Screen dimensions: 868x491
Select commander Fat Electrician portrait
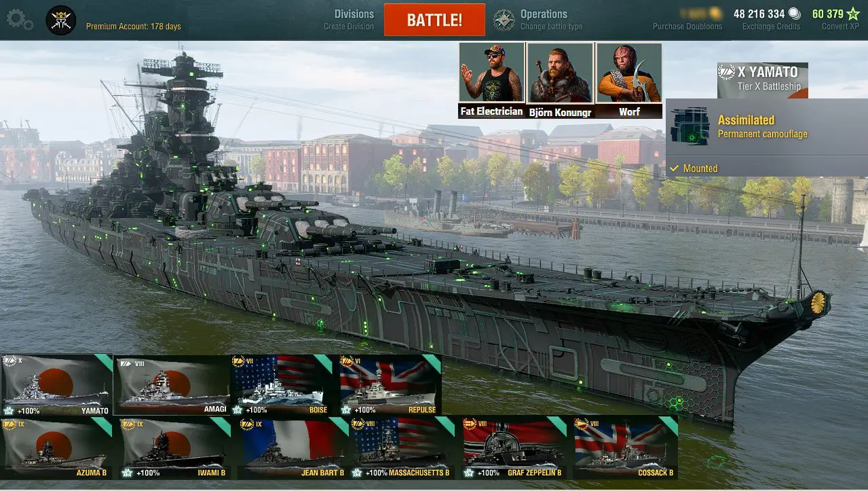[492, 80]
